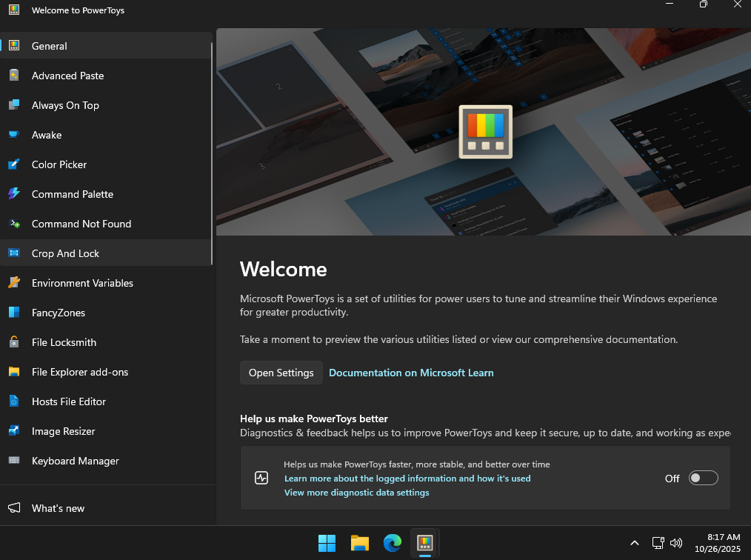Enable the diagnostics data toggle switch

[703, 479]
